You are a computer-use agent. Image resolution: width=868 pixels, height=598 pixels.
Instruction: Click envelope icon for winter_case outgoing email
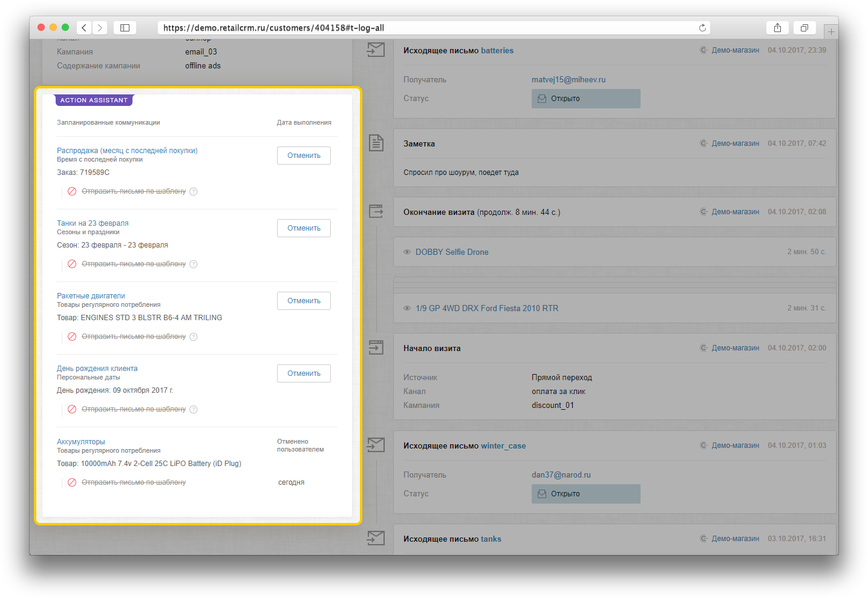[376, 445]
